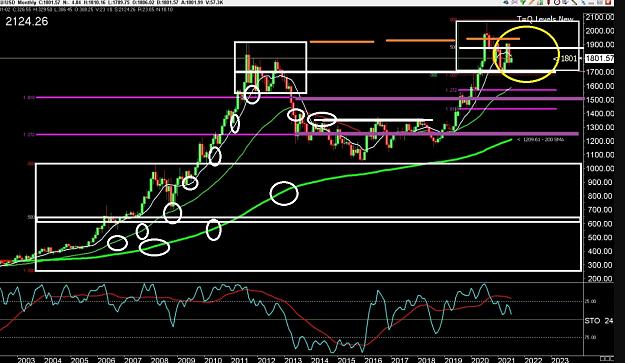Click the 600.00 price axis label

[x=601, y=224]
